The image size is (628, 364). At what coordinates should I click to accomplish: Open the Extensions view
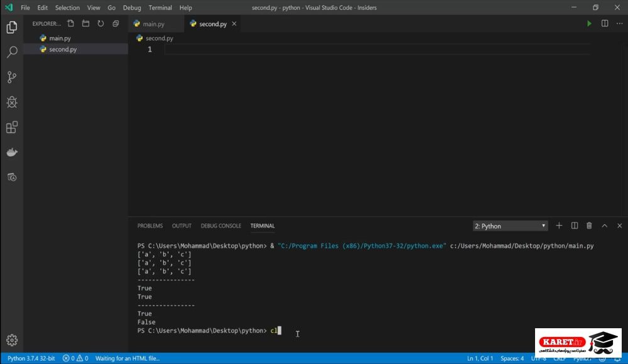click(x=11, y=127)
